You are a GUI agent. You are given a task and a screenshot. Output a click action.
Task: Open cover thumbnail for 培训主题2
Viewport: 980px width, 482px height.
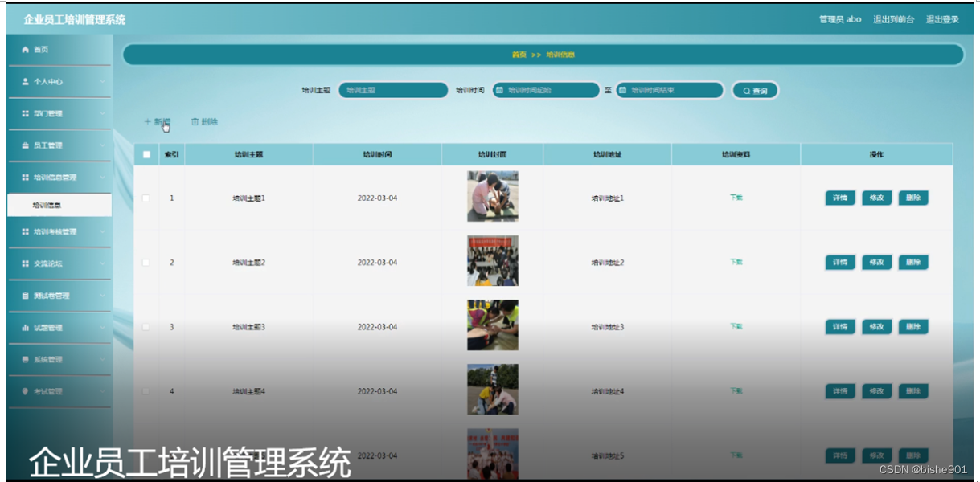[493, 260]
